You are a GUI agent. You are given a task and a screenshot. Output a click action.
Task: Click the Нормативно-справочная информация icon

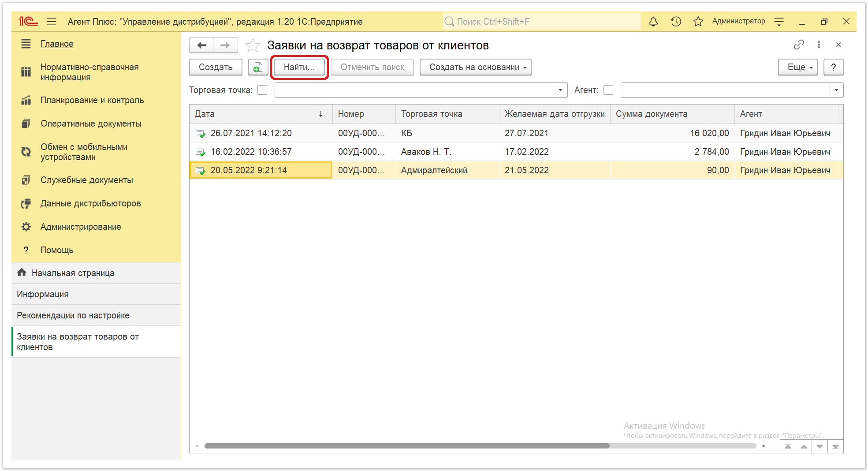click(26, 72)
